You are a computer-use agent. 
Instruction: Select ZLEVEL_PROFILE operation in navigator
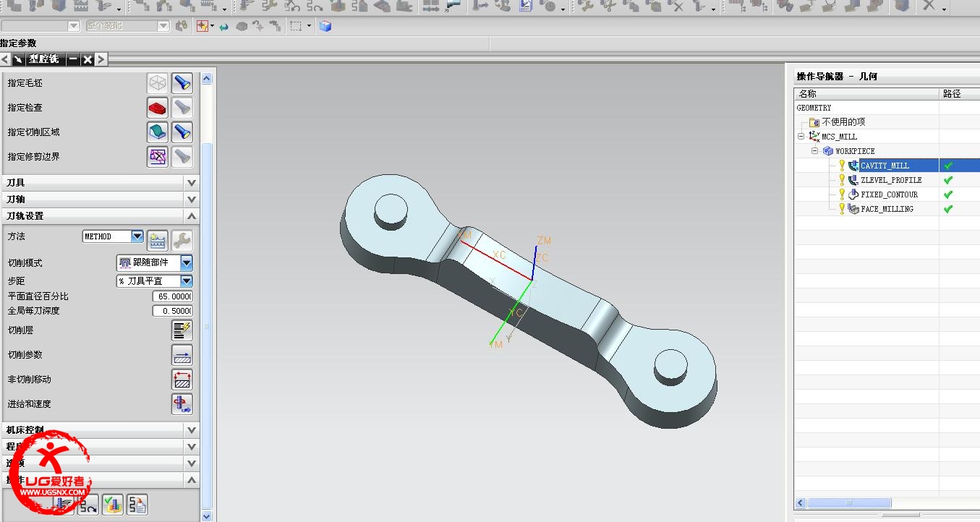point(891,180)
